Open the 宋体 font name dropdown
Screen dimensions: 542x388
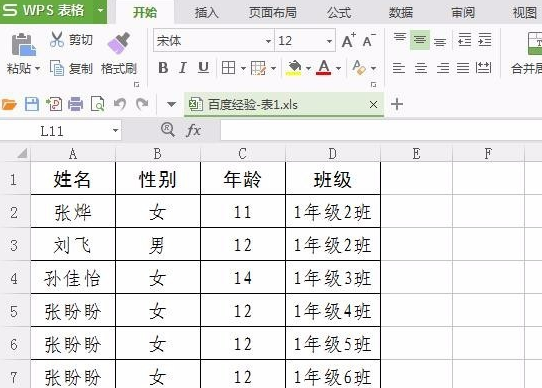268,41
